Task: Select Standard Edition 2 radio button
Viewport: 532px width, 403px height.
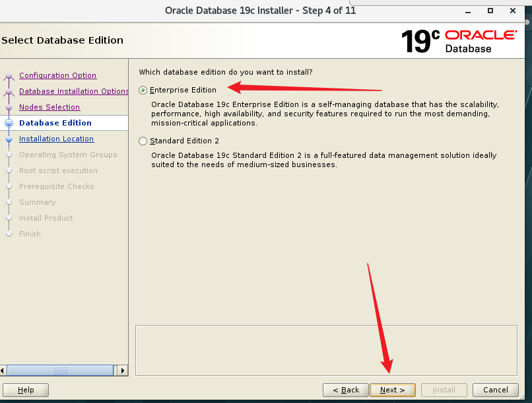Action: [143, 141]
